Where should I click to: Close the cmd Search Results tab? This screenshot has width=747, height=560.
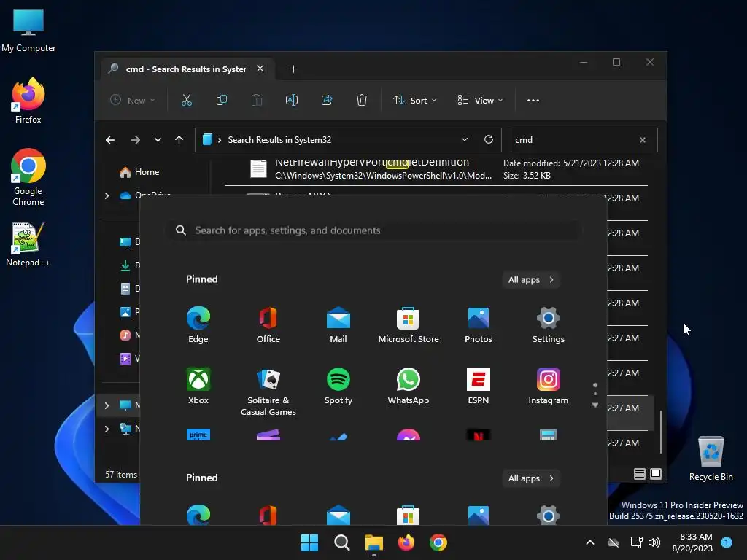point(260,69)
